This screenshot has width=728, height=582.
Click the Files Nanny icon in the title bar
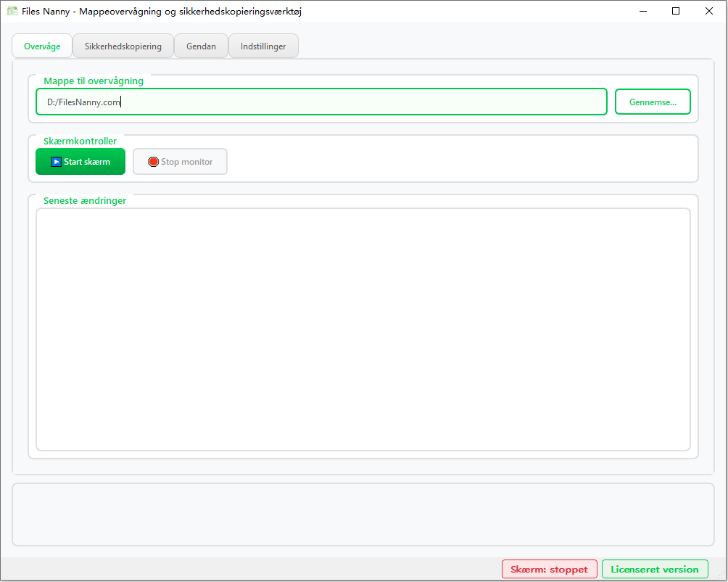(10, 11)
